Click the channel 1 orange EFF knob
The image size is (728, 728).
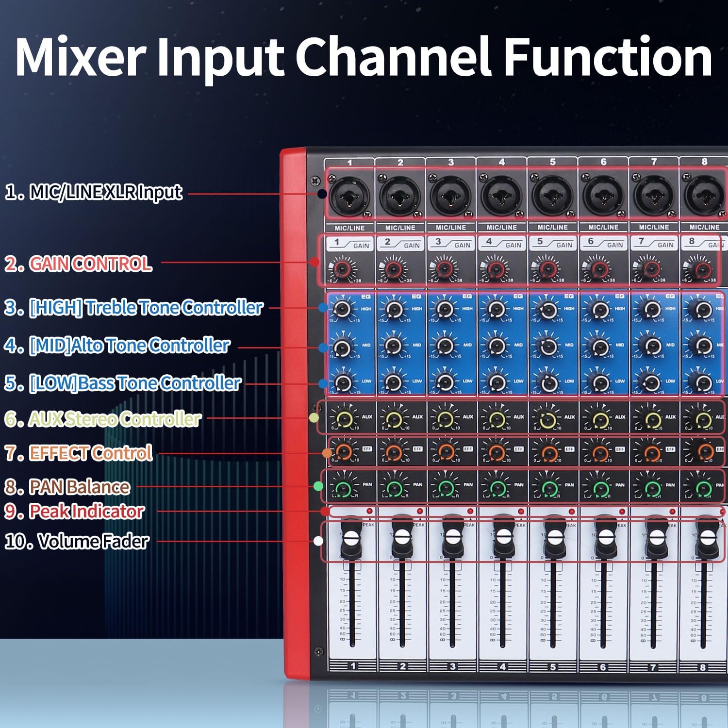pyautogui.click(x=344, y=452)
